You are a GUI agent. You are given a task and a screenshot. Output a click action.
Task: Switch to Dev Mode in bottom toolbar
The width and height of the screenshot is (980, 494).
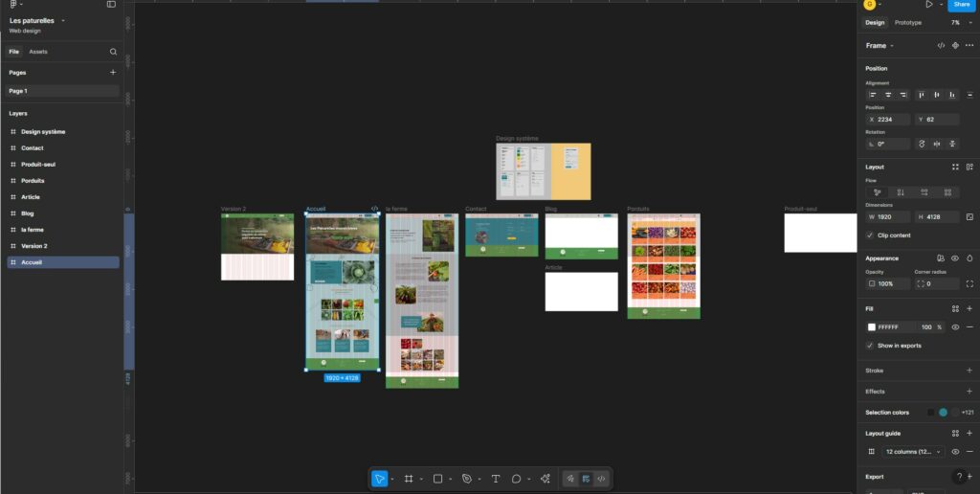tap(601, 479)
